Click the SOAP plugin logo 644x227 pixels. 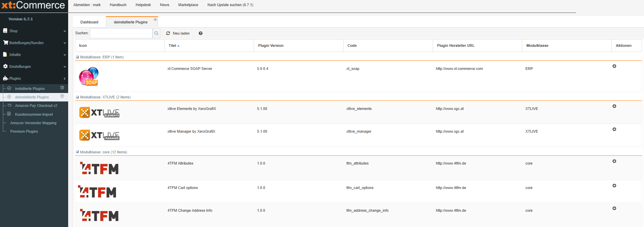89,76
